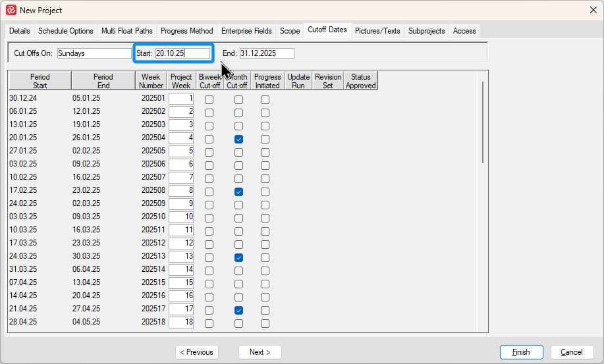Image resolution: width=604 pixels, height=364 pixels.
Task: Switch to the Details tab
Action: click(20, 31)
